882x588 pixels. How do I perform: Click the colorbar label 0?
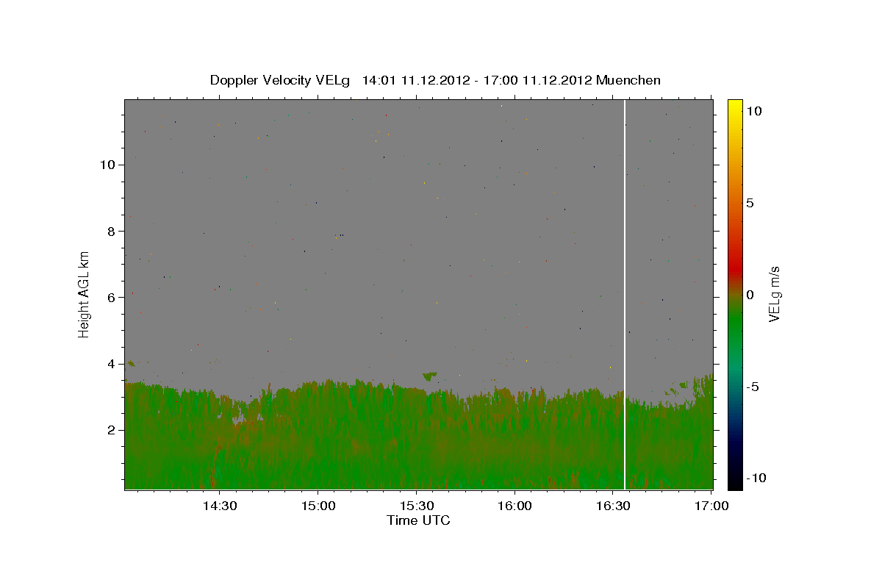pyautogui.click(x=750, y=295)
